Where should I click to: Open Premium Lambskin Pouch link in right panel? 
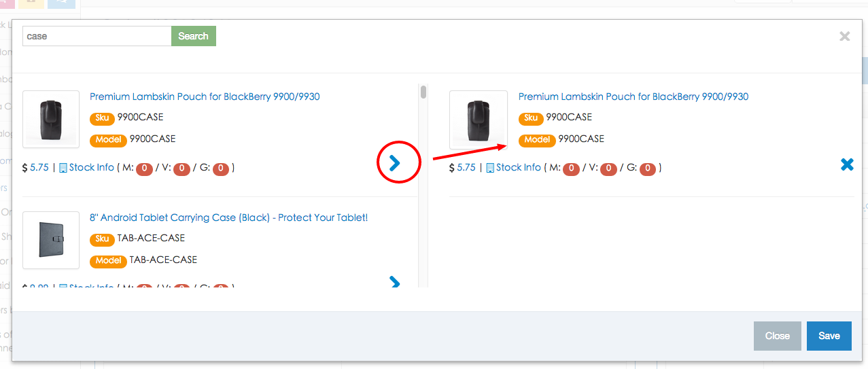click(633, 96)
